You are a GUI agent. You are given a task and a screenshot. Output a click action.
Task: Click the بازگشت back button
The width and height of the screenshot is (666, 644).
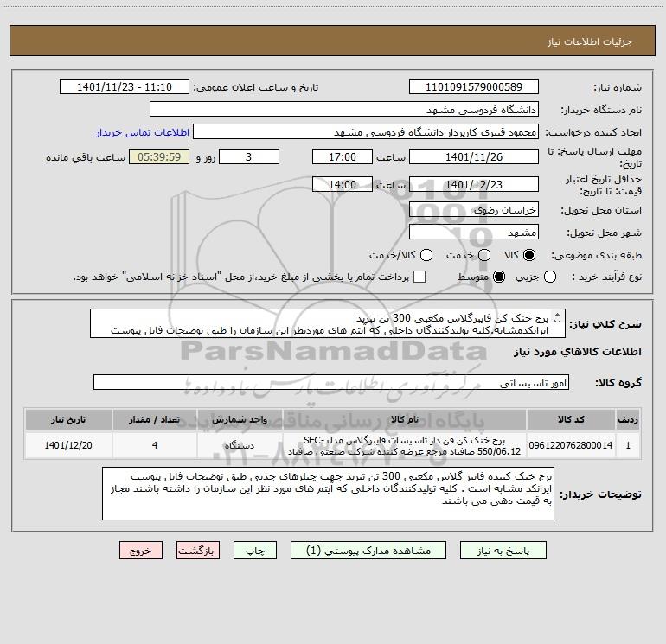click(198, 551)
